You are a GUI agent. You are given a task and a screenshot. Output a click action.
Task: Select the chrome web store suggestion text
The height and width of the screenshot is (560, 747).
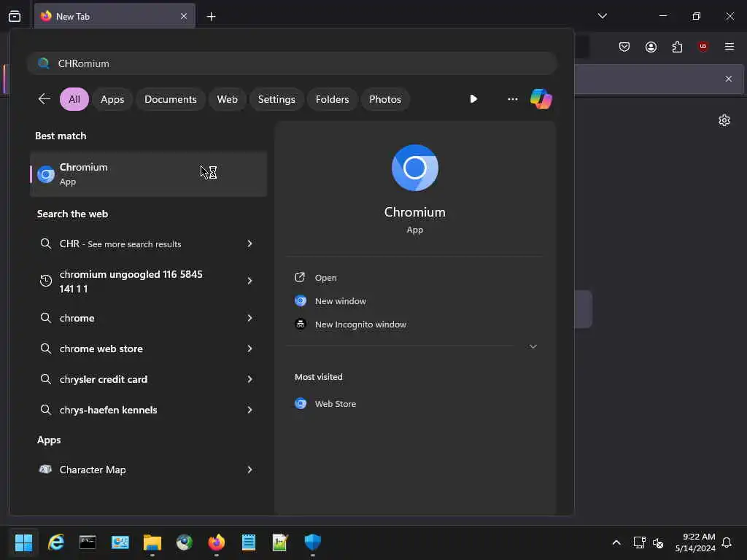101,349
